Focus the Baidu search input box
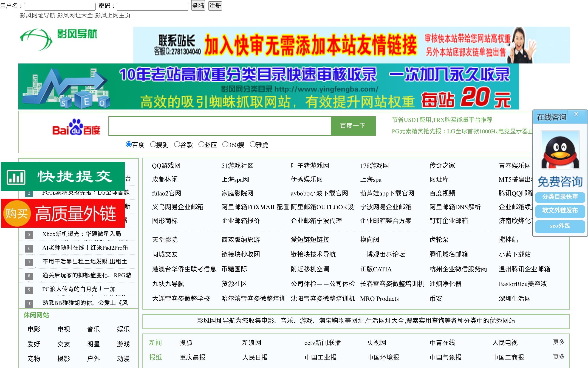The height and width of the screenshot is (368, 588). (220, 126)
